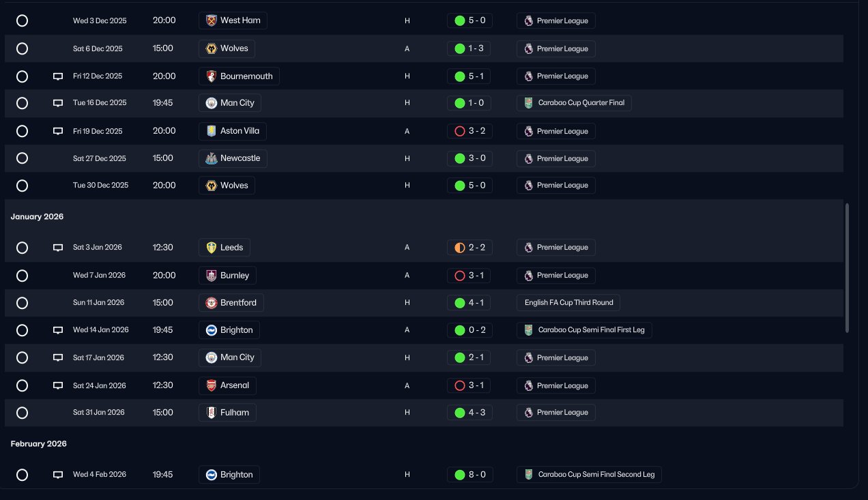Click the TV icon on the Leeds fixture row
This screenshot has height=500, width=868.
(x=58, y=248)
